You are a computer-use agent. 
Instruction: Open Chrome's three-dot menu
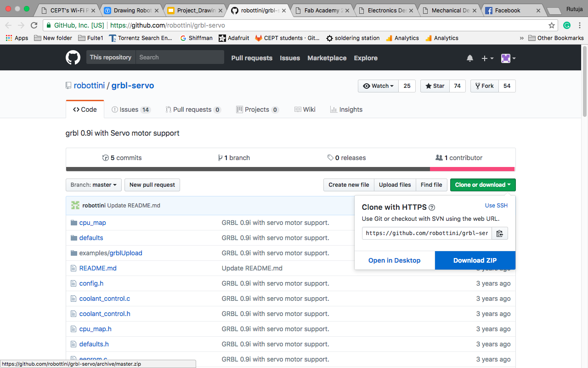(580, 25)
